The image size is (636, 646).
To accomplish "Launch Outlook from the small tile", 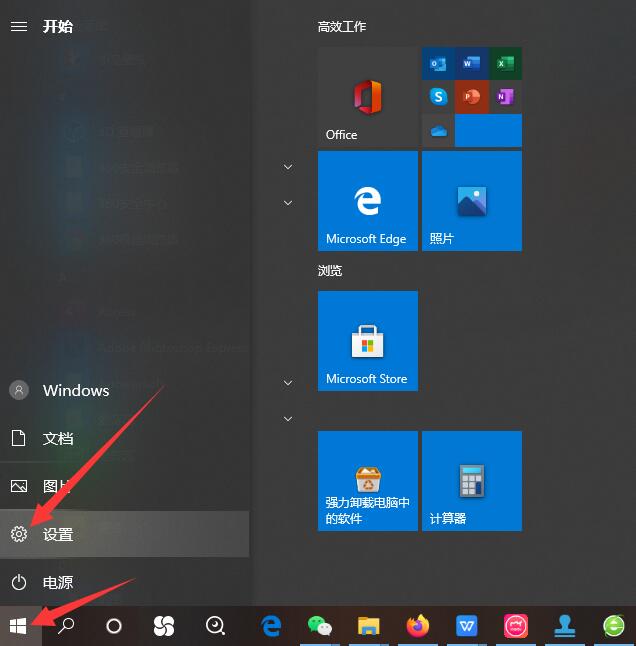I will [438, 63].
